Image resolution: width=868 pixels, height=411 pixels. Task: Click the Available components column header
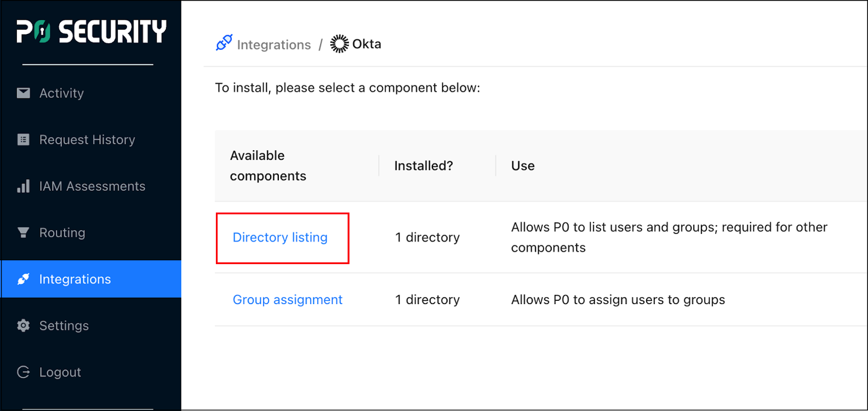click(x=268, y=165)
